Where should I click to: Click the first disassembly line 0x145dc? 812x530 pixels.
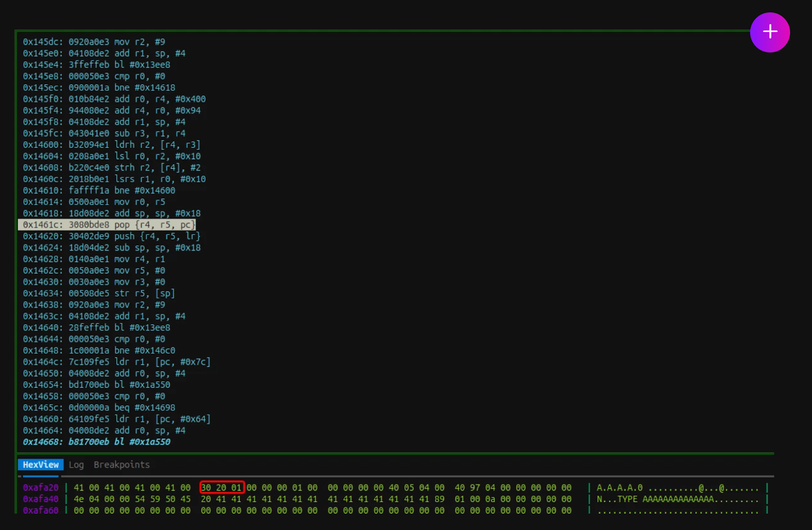[94, 42]
